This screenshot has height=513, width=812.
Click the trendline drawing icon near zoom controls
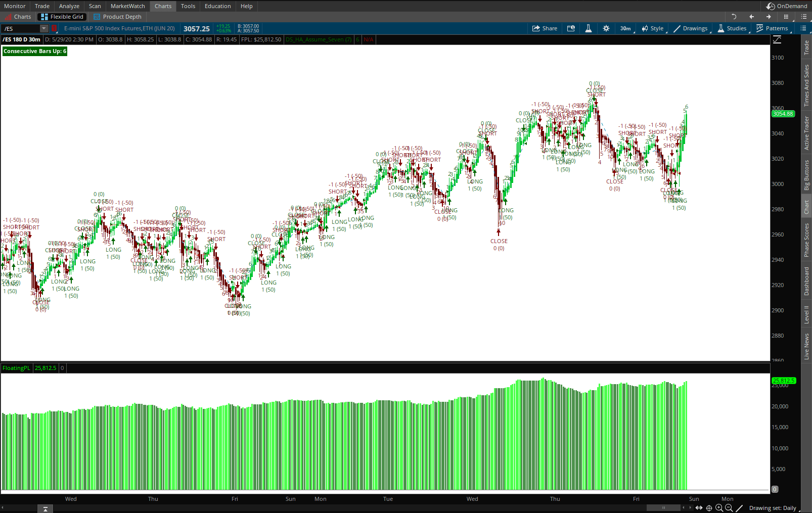tap(739, 508)
